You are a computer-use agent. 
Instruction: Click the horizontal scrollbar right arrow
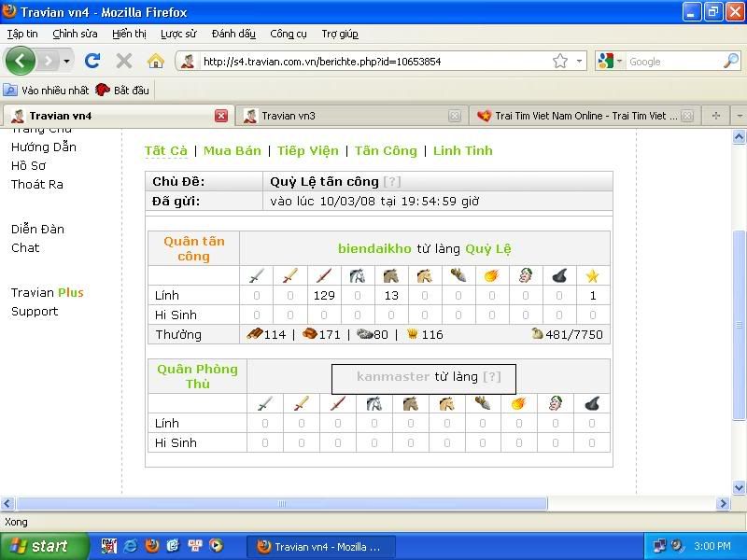[723, 503]
